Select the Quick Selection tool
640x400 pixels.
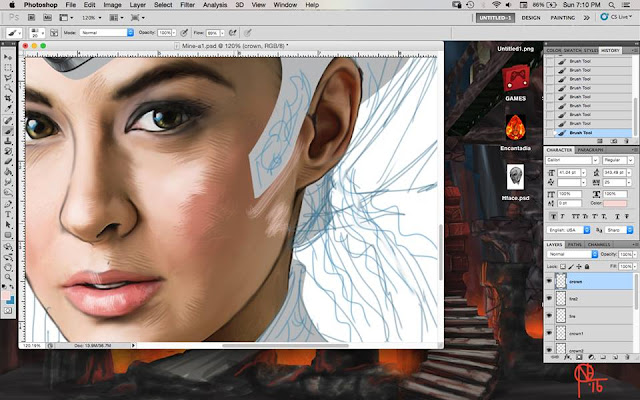pos(8,88)
